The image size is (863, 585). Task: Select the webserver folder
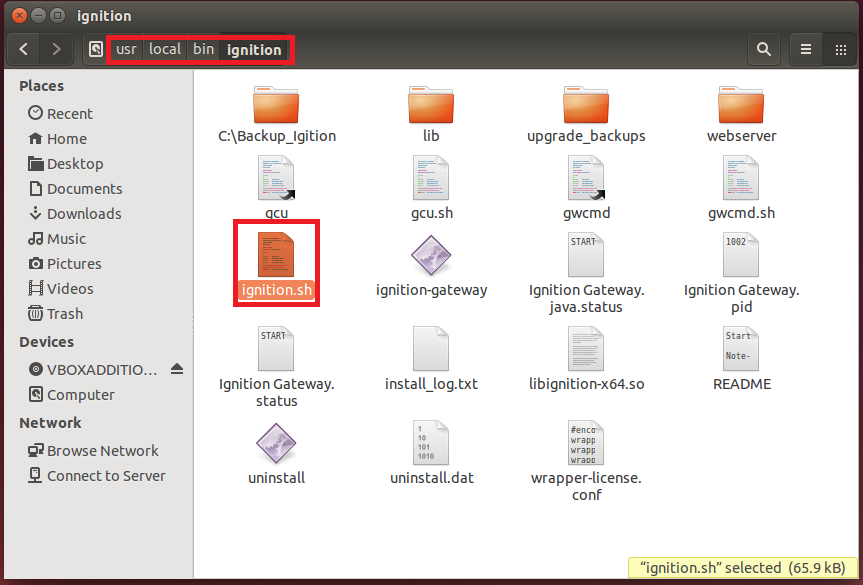pyautogui.click(x=741, y=116)
